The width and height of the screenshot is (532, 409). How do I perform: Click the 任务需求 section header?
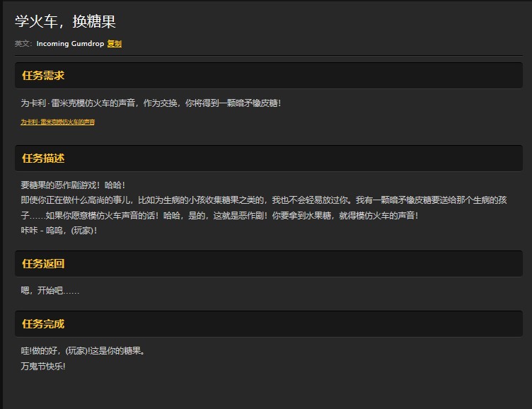[43, 76]
